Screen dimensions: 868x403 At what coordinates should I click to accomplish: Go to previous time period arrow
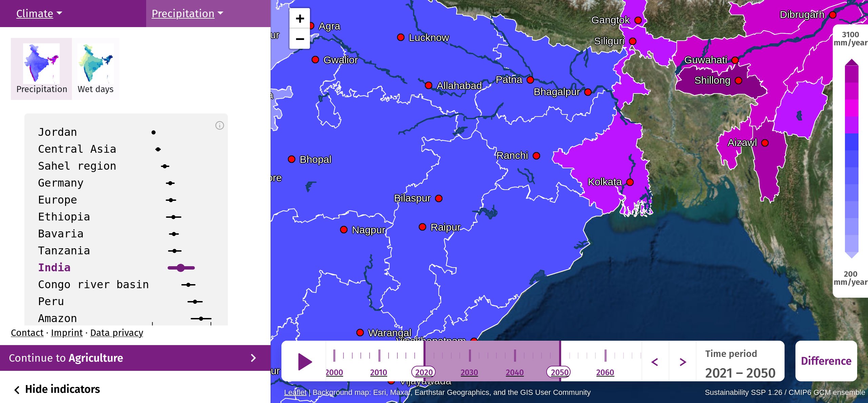[655, 362]
